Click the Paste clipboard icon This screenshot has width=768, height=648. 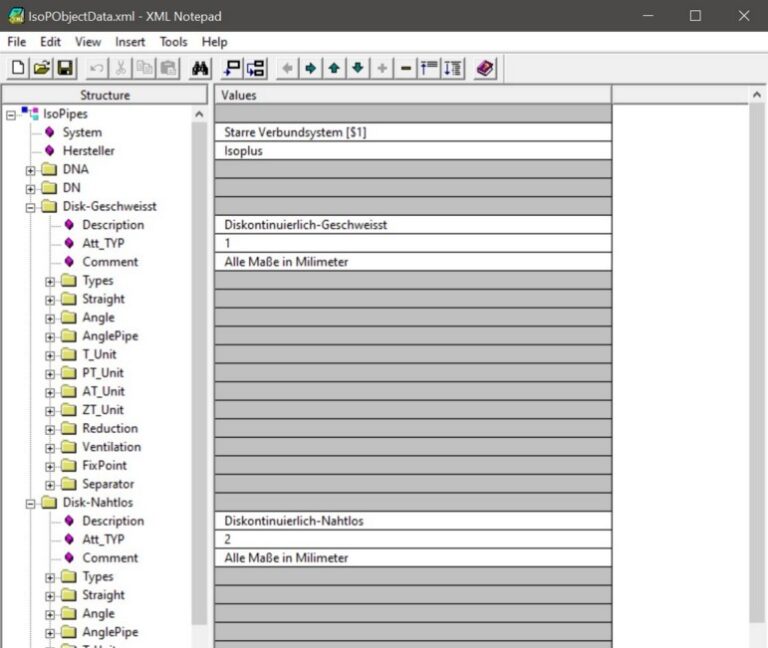click(168, 68)
